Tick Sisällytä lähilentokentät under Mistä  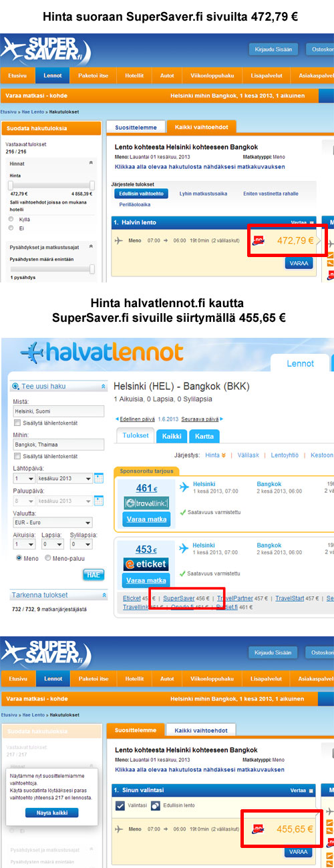(x=17, y=423)
